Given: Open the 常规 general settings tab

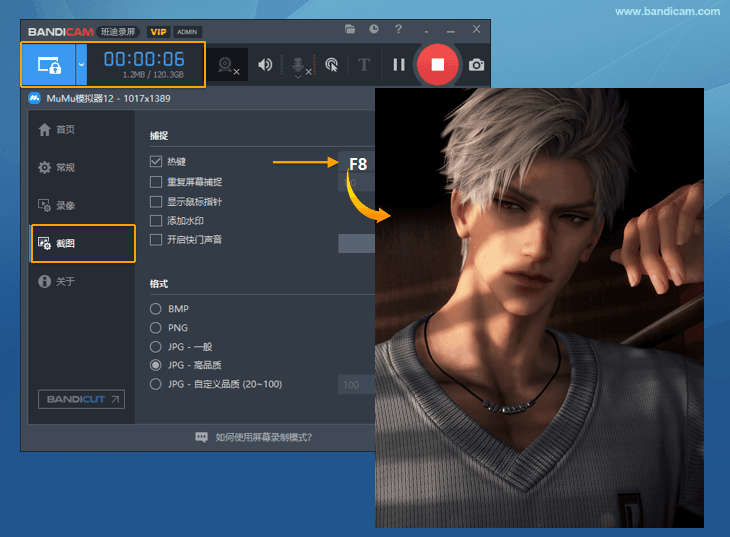Looking at the screenshot, I should pos(82,168).
